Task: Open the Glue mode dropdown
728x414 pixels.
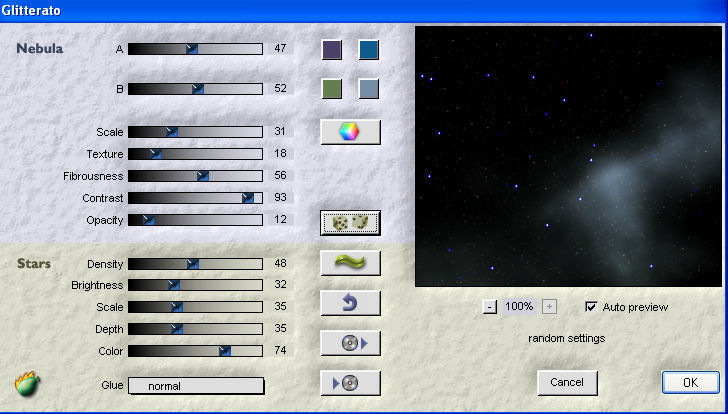Action: pos(196,386)
